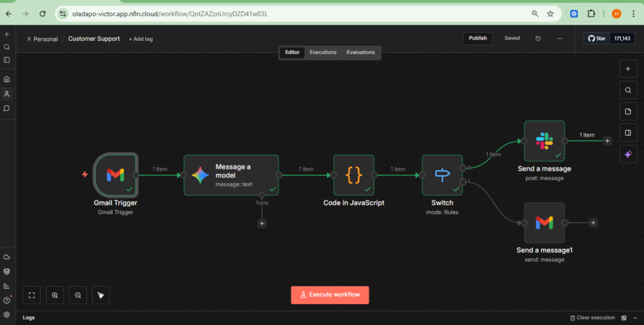Open the Code in JavaScript node
The width and height of the screenshot is (644, 325).
coord(353,175)
